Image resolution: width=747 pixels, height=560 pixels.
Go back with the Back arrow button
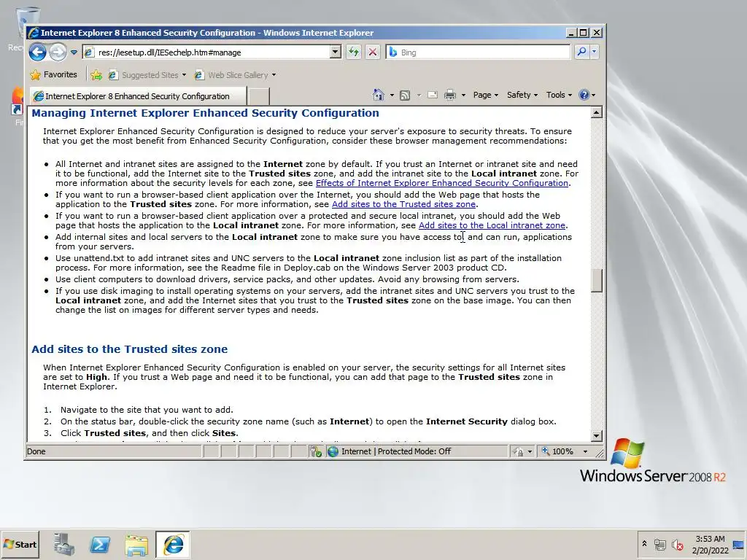pyautogui.click(x=38, y=52)
